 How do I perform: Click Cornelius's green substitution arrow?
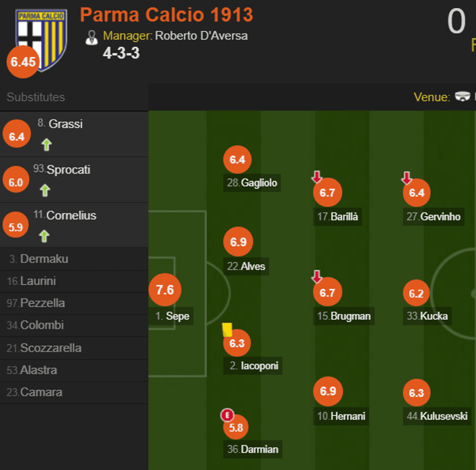coord(44,236)
